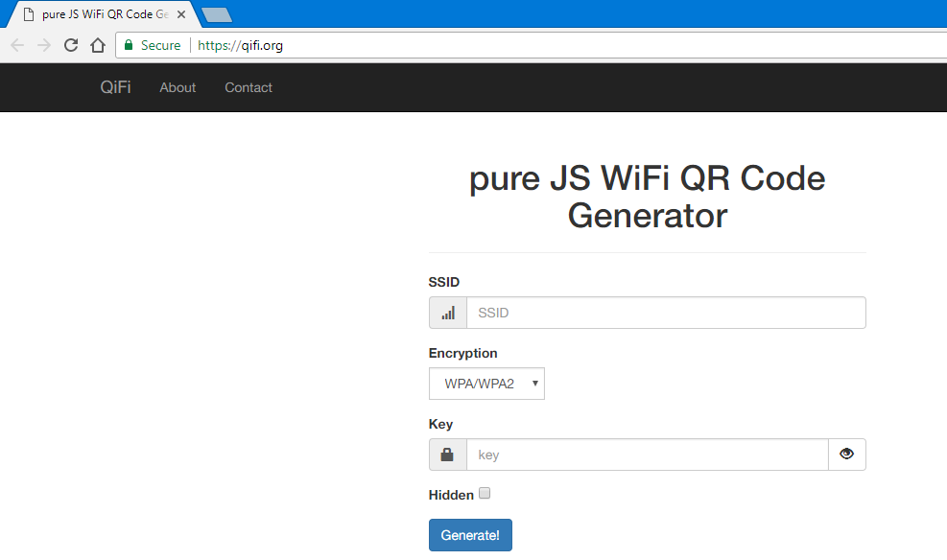Close the pure JS WiFi QR Code tab
The height and width of the screenshot is (560, 947).
click(181, 15)
